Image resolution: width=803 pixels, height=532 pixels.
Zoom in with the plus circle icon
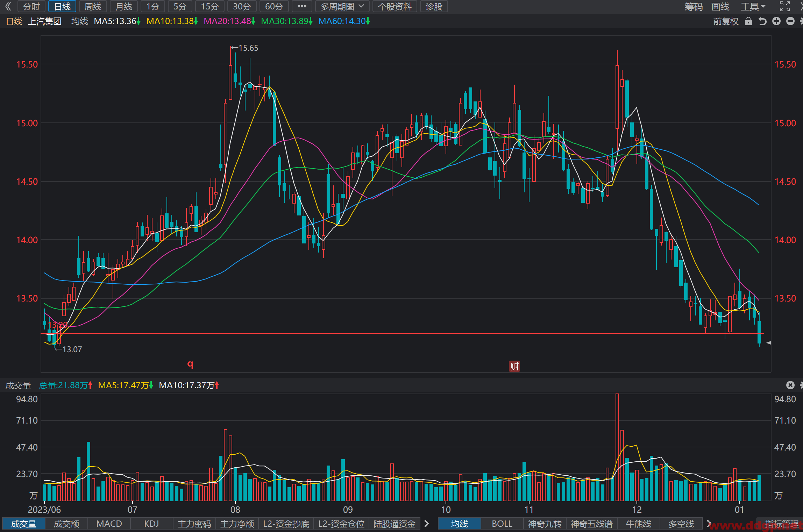(776, 21)
